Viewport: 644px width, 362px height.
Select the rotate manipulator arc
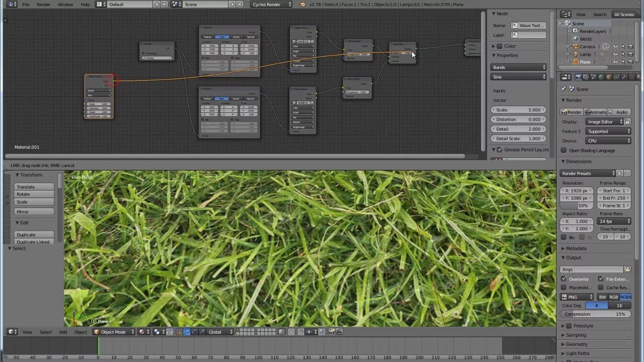click(194, 332)
